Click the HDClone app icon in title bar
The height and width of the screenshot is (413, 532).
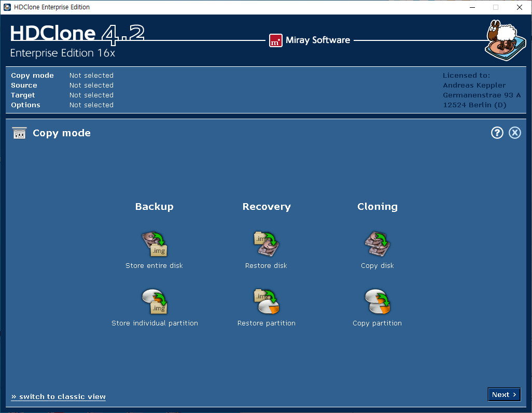[x=7, y=7]
